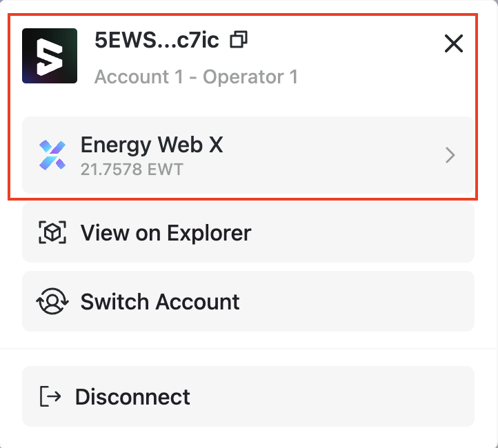Screen dimensions: 498x448
Task: Click the disconnect exit-arrow icon
Action: click(51, 397)
